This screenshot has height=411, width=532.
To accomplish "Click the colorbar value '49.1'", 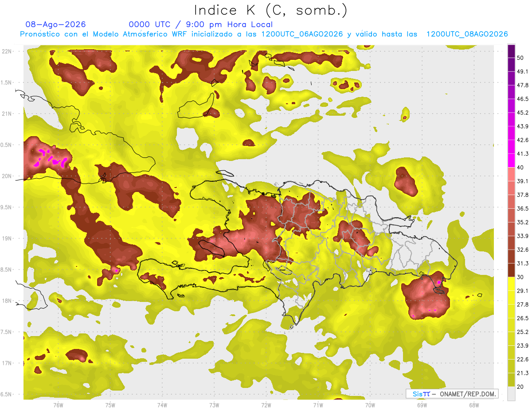I will 523,71.
